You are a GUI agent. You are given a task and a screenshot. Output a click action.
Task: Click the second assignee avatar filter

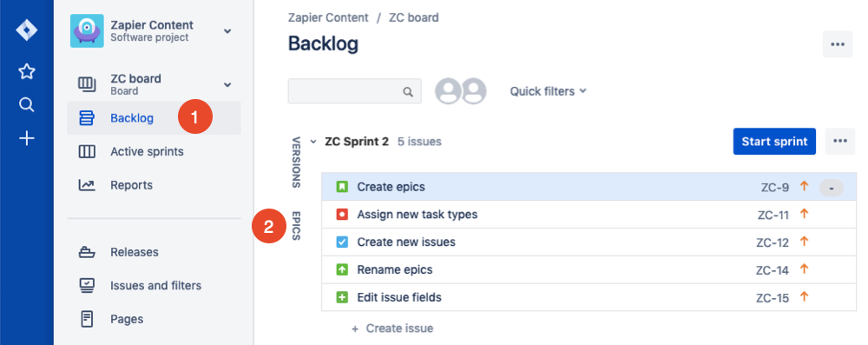pos(474,91)
